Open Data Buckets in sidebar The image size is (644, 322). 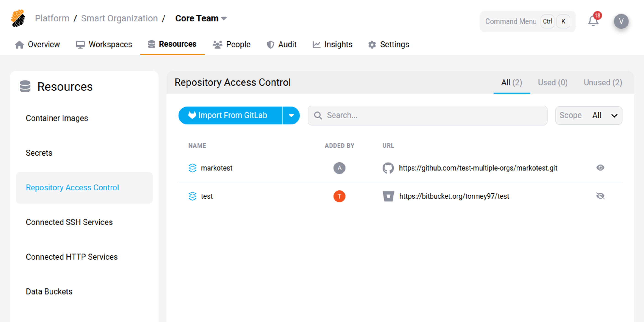(x=49, y=291)
